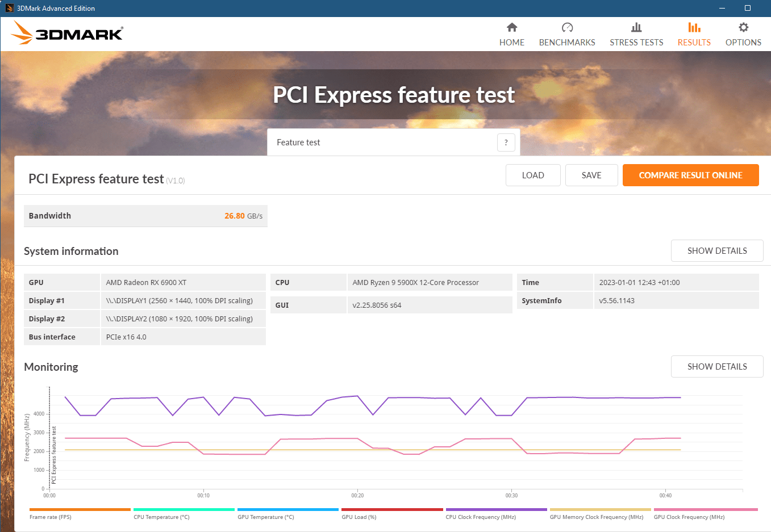Click the System information heading
Image resolution: width=771 pixels, height=532 pixels.
[x=71, y=252]
